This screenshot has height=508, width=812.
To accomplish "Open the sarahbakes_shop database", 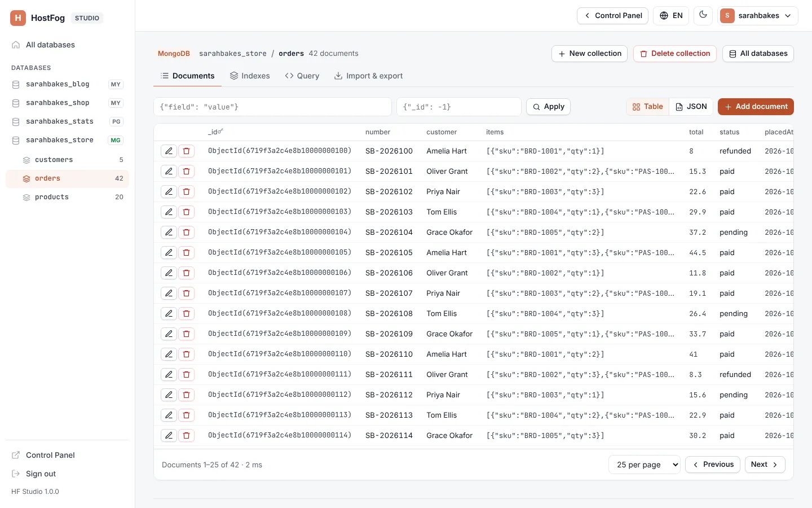I will click(67, 103).
